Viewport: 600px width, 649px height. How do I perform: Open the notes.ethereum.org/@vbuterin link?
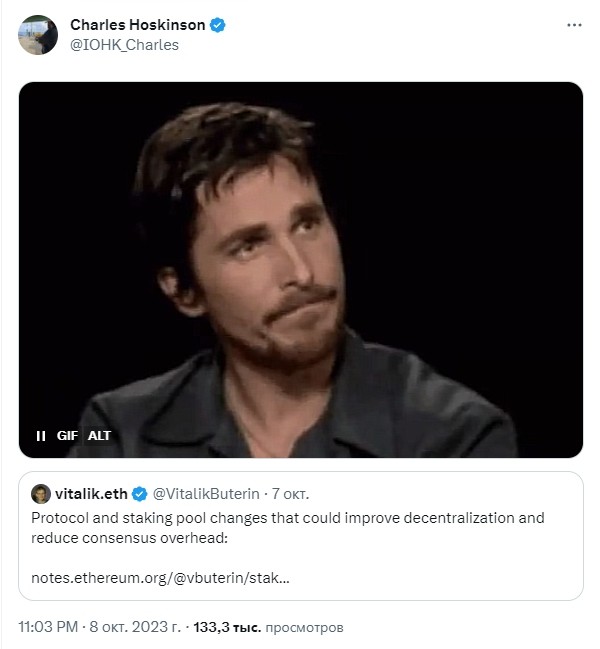click(161, 577)
